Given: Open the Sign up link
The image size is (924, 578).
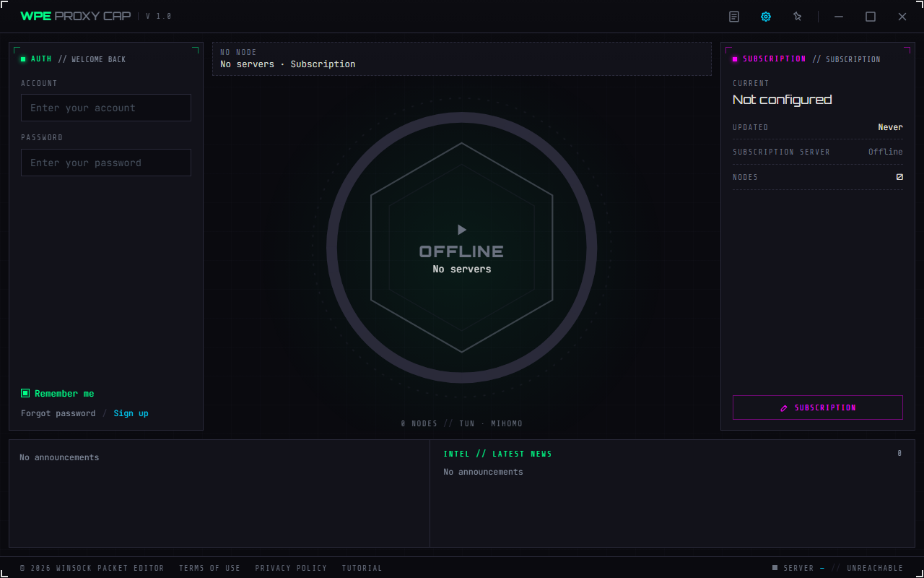Looking at the screenshot, I should 131,413.
